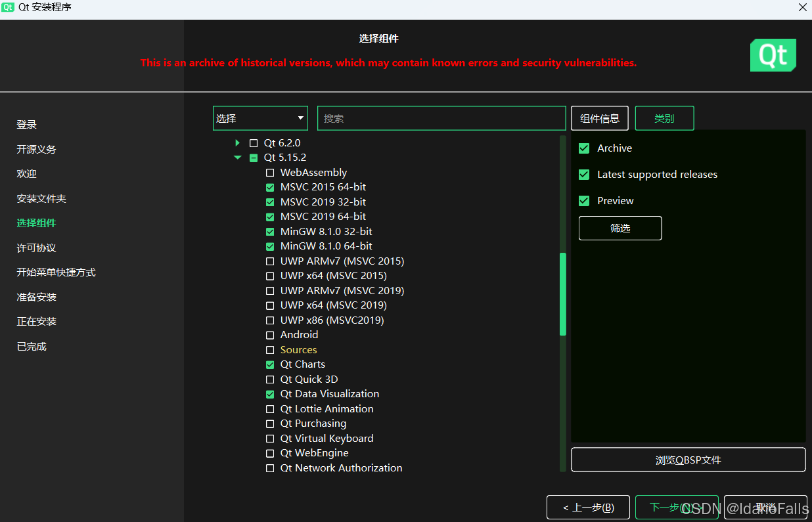
Task: Click the red archive warning message
Action: 388,63
